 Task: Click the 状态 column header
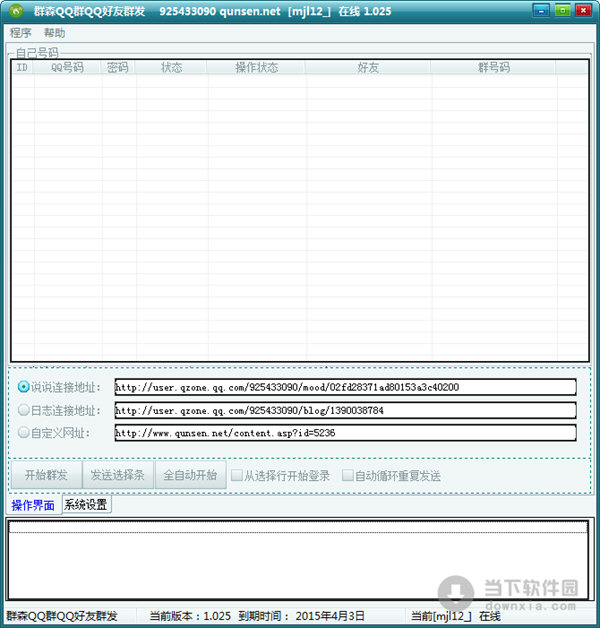[x=171, y=67]
